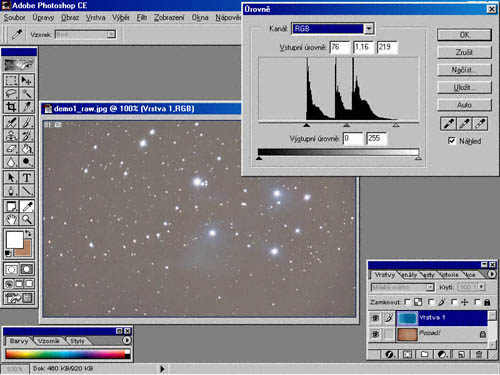The image size is (500, 375).
Task: Click the Zrušit button
Action: pos(464,52)
